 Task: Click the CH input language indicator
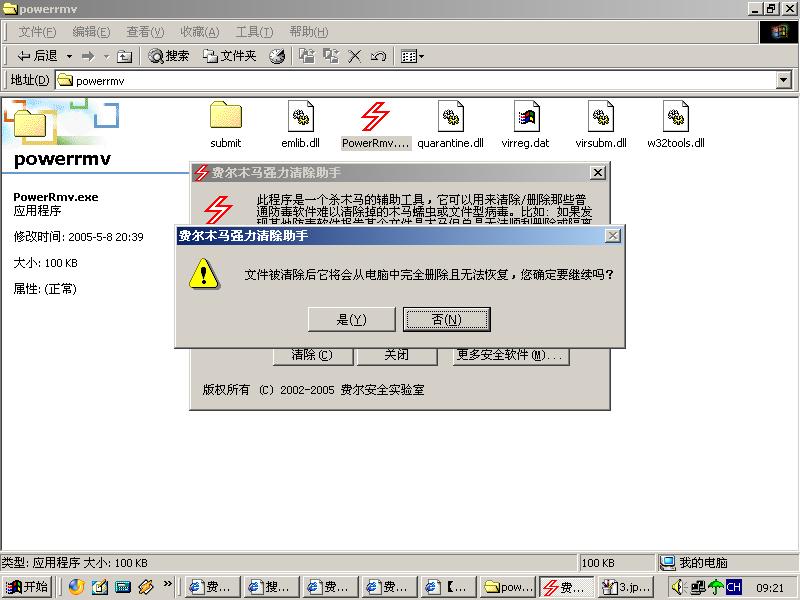pos(734,588)
